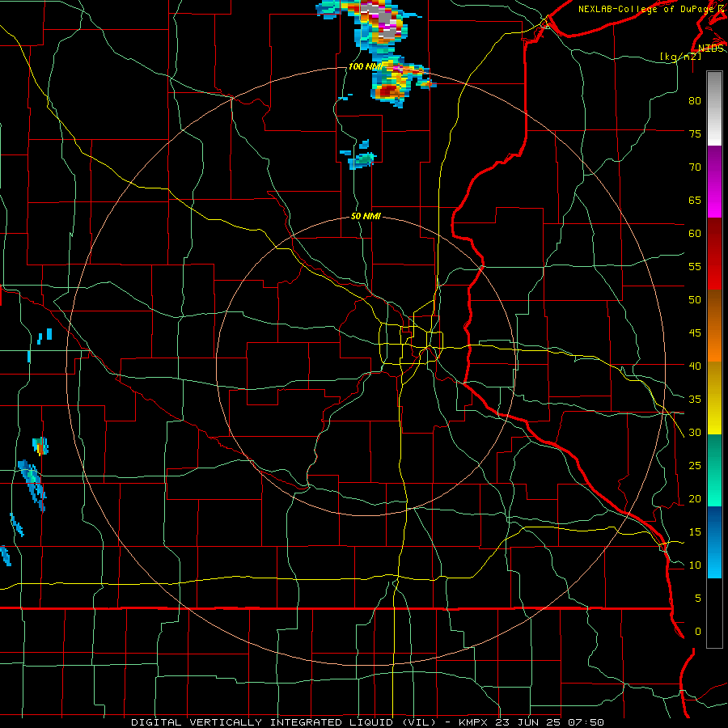The height and width of the screenshot is (728, 728).
Task: Click the small orange-cored cell in the southwest
Action: (x=40, y=447)
